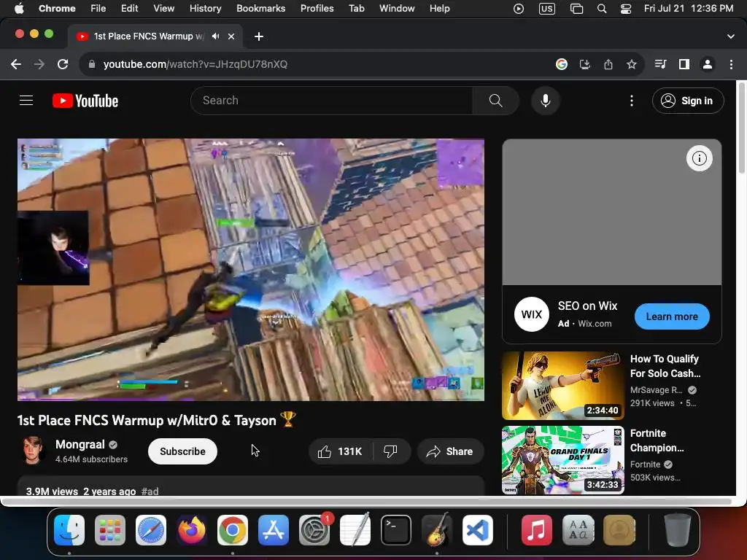Open Terminal from the dock
747x560 pixels.
click(x=396, y=530)
